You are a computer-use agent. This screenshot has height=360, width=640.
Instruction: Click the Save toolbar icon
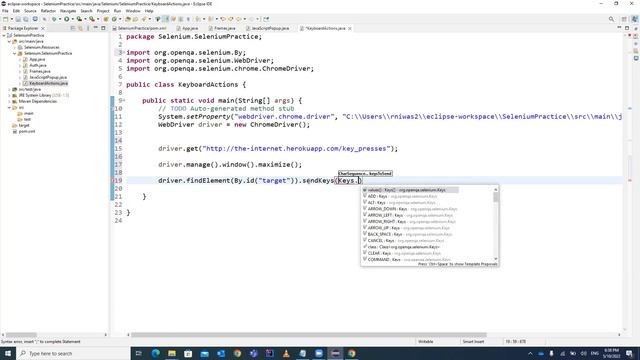coord(18,19)
